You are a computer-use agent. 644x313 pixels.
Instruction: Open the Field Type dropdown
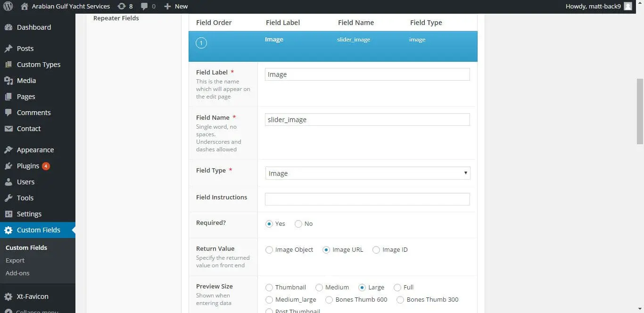point(367,173)
